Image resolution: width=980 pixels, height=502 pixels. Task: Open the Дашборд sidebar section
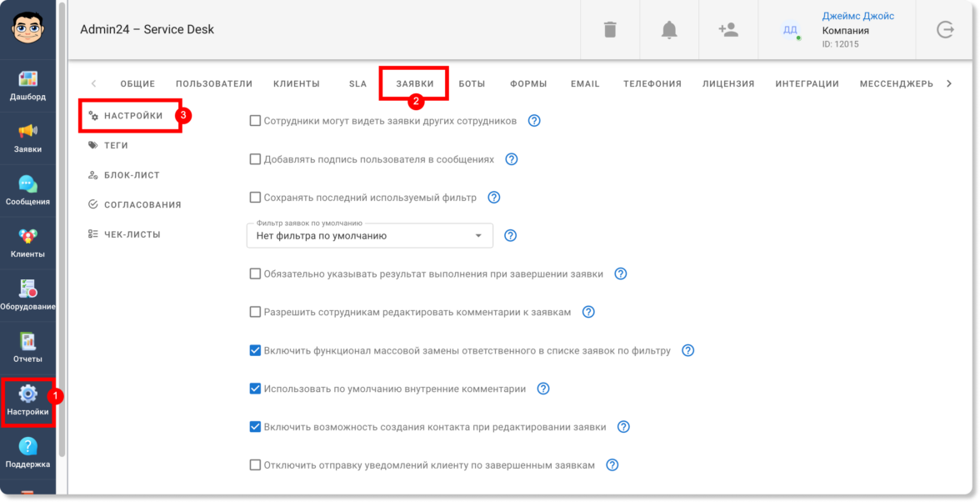[x=27, y=86]
